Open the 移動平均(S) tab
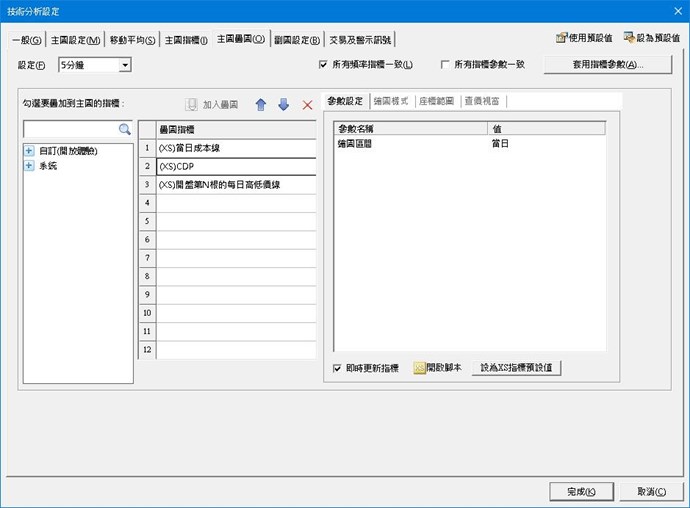The height and width of the screenshot is (508, 690). (132, 40)
